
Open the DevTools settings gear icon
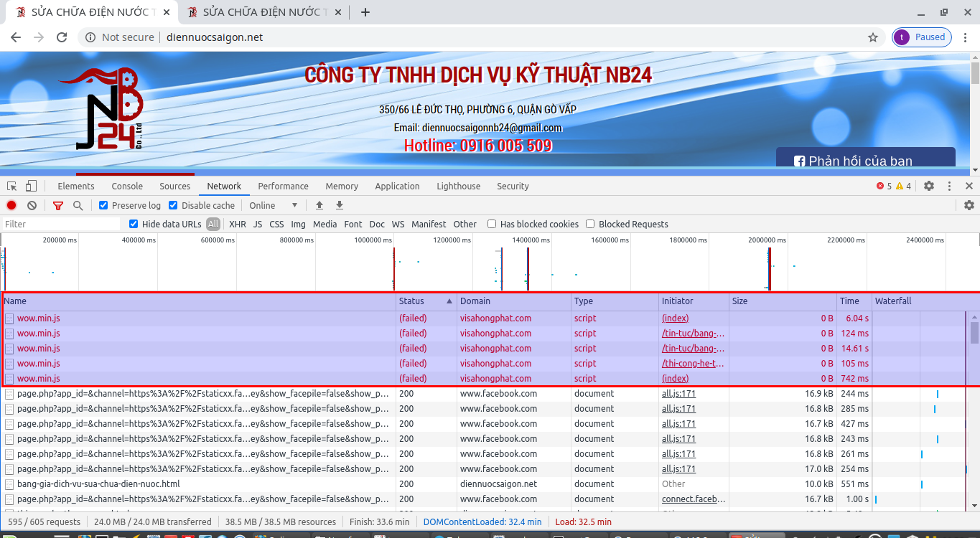point(929,186)
